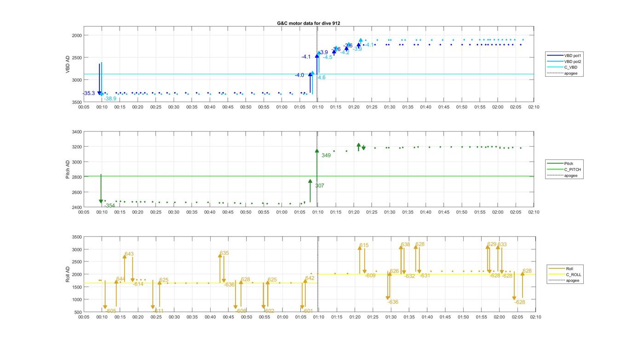Click the '-35.3' VBD data label
The image size is (644, 351).
[89, 94]
